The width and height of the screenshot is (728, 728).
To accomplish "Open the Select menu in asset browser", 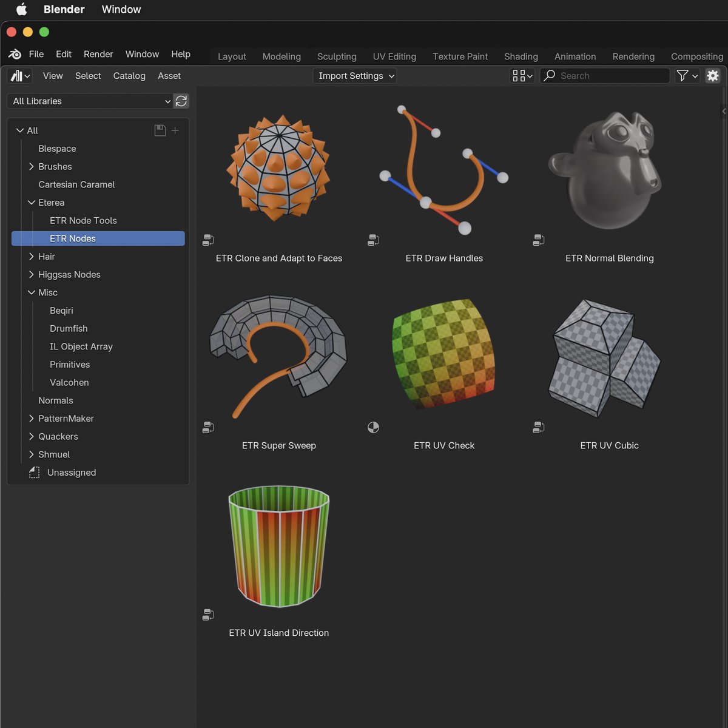I will click(88, 76).
